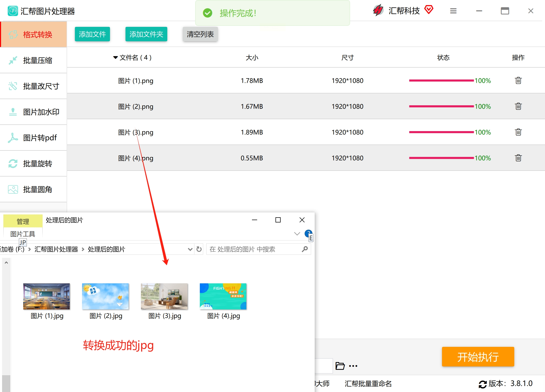Click refresh icon in Explorer address bar
The image size is (545, 392).
pyautogui.click(x=199, y=249)
